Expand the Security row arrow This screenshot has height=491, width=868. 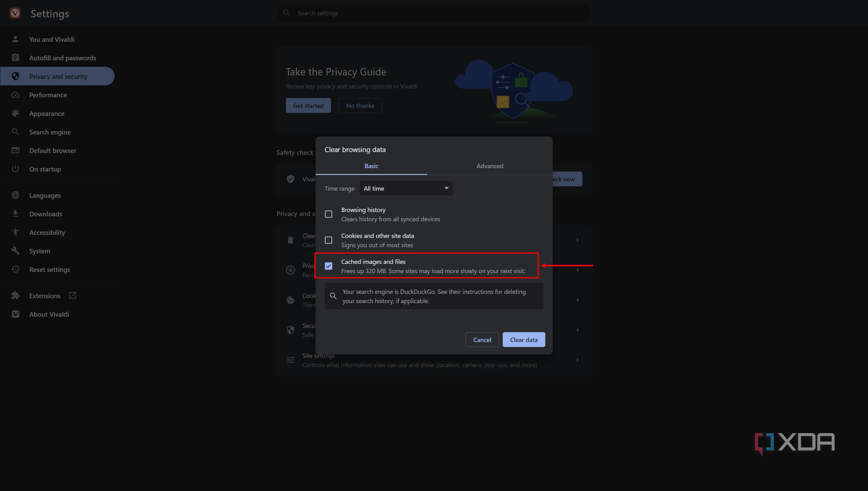click(578, 330)
